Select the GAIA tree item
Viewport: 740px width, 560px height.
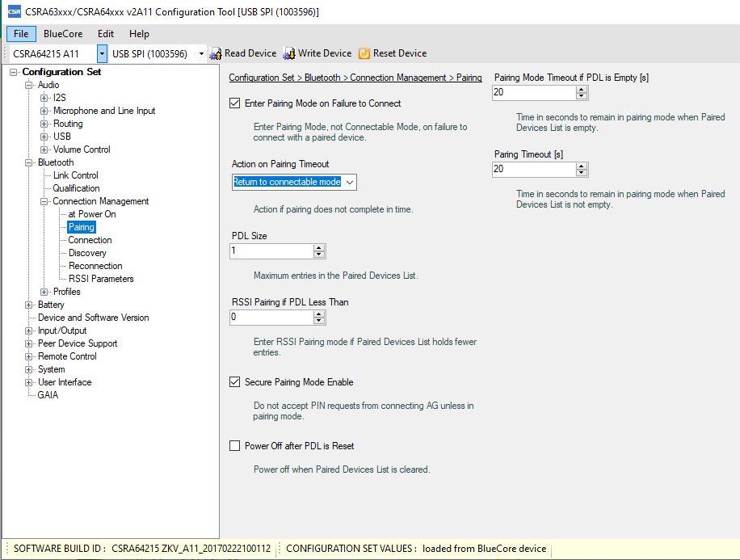click(48, 395)
